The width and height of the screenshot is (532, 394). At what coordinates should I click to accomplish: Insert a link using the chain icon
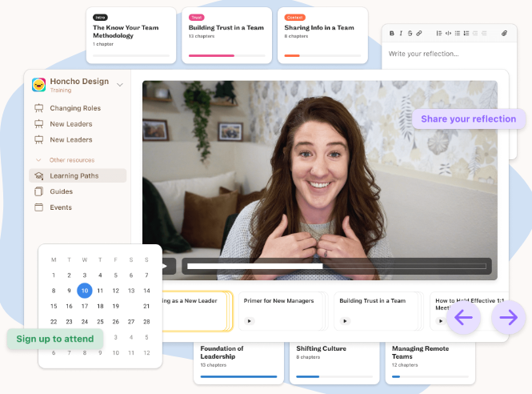[419, 34]
